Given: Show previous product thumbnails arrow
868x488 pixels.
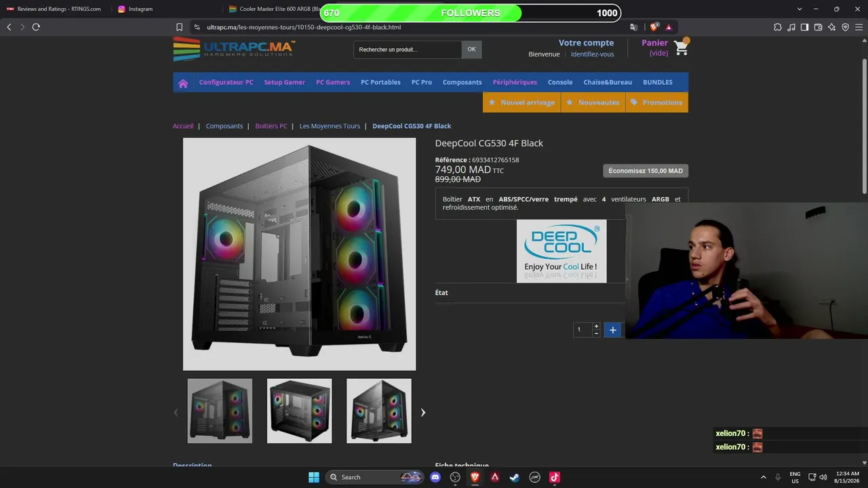Looking at the screenshot, I should click(176, 412).
